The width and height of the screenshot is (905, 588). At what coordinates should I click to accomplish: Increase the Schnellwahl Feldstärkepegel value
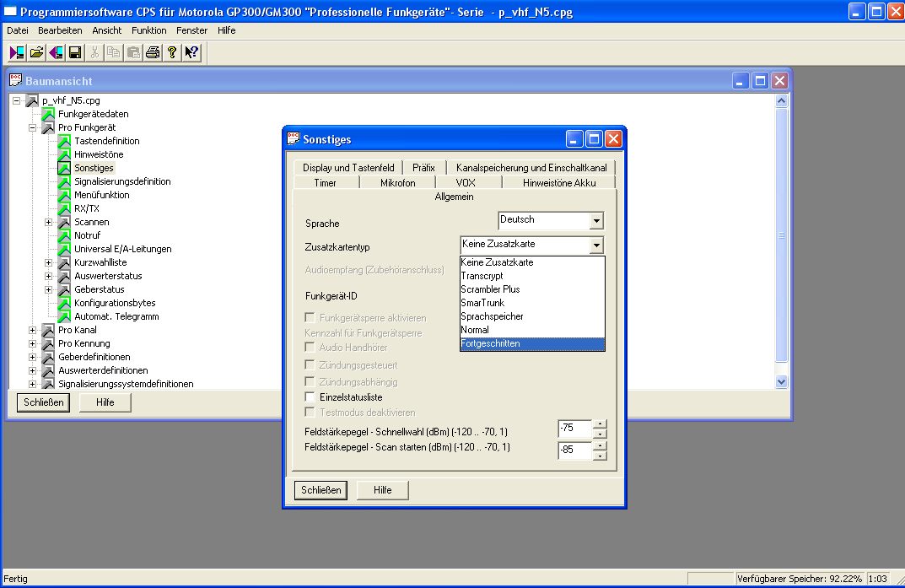[600, 423]
